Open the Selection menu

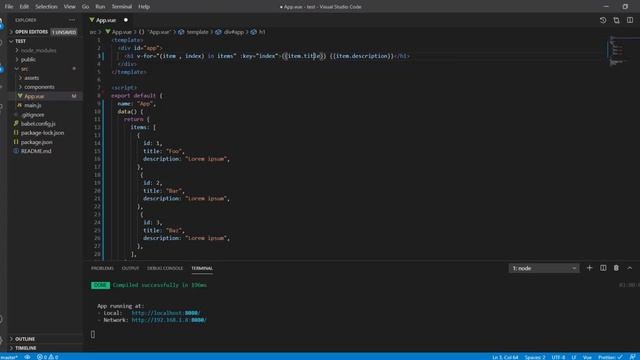(x=46, y=7)
